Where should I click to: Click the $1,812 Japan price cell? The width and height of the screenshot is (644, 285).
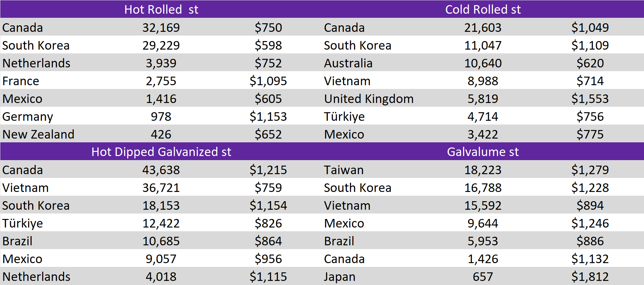[590, 277]
